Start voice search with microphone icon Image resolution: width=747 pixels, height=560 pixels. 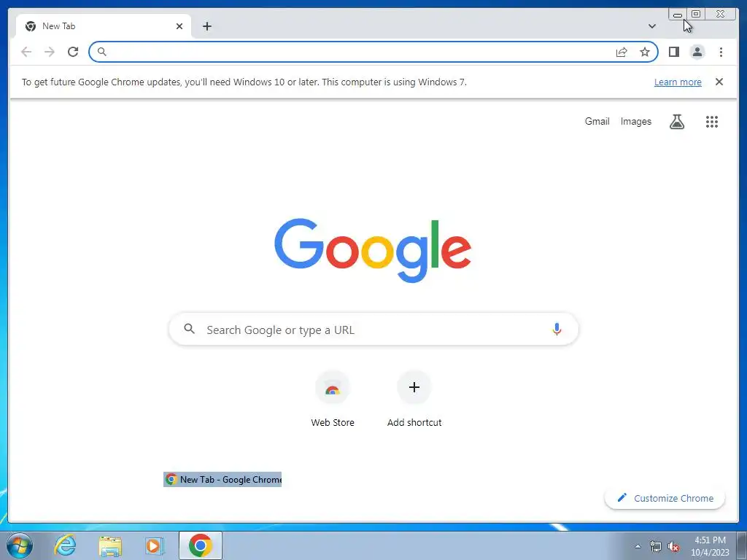(x=557, y=329)
